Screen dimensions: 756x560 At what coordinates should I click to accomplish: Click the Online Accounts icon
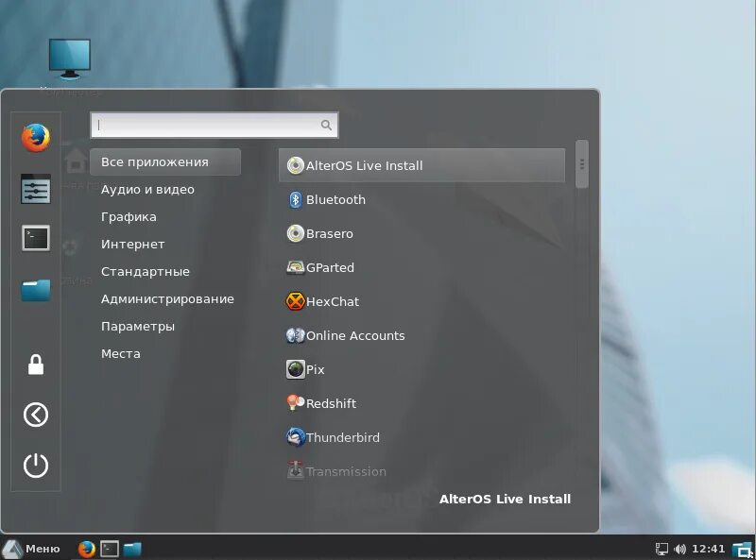pyautogui.click(x=295, y=335)
